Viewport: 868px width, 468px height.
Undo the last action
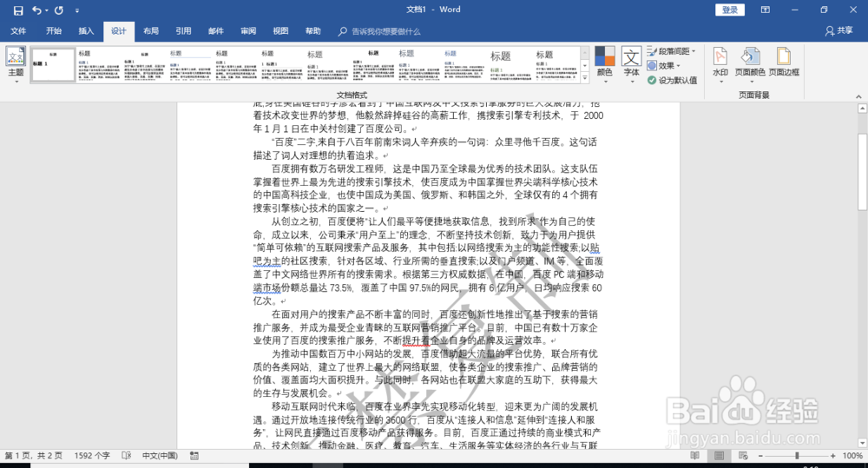[x=36, y=10]
